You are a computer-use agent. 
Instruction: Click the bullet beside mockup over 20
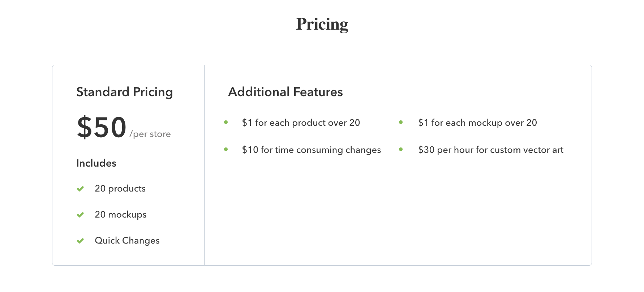point(401,122)
